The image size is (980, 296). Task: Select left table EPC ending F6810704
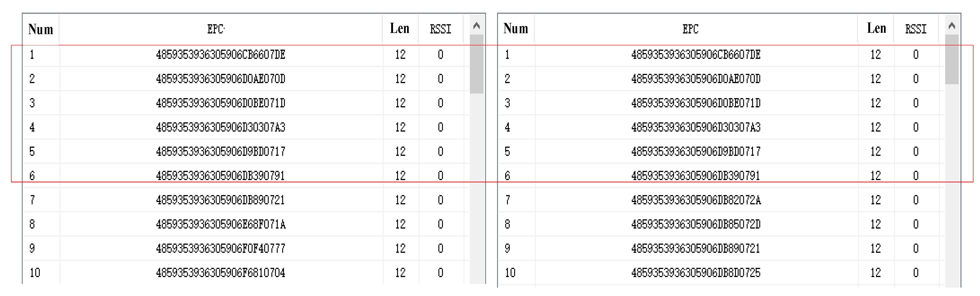tap(221, 272)
